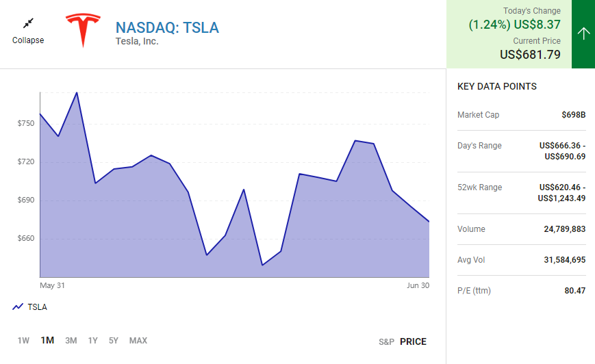This screenshot has width=595, height=364.
Task: Show the MAX chart range
Action: pyautogui.click(x=138, y=341)
